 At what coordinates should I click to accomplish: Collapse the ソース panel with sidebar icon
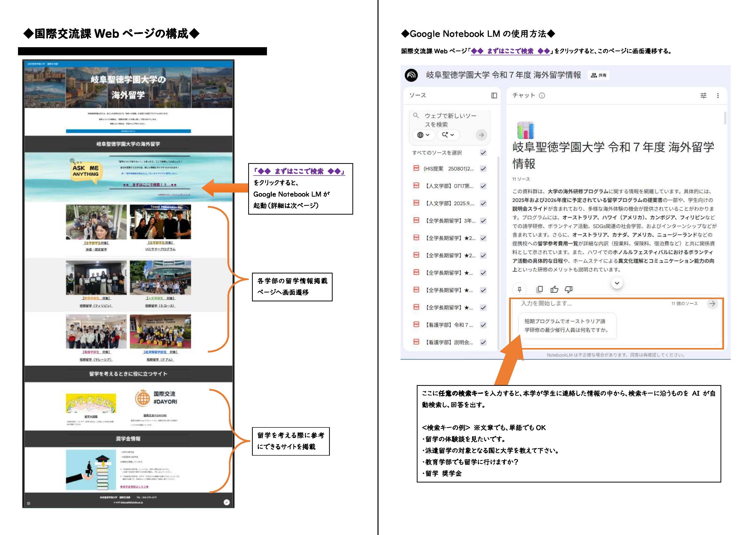[494, 96]
